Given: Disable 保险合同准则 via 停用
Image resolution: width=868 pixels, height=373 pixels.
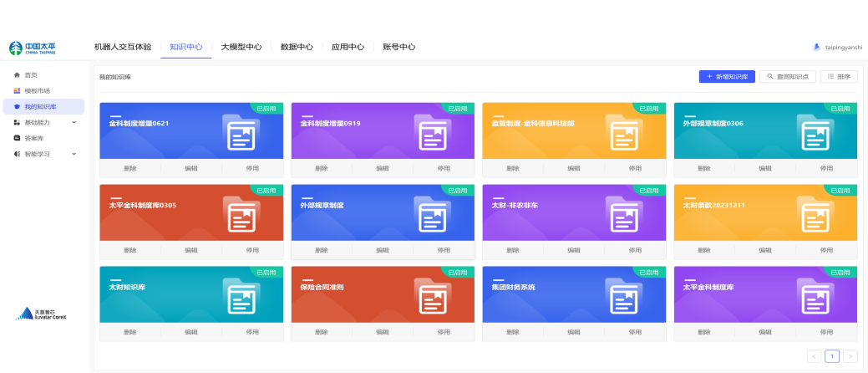Looking at the screenshot, I should click(x=444, y=332).
